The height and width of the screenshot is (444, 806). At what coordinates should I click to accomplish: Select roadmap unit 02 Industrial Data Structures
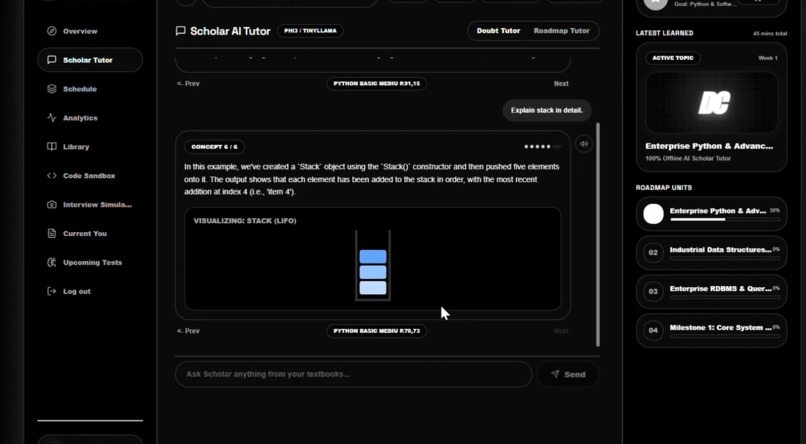point(711,253)
